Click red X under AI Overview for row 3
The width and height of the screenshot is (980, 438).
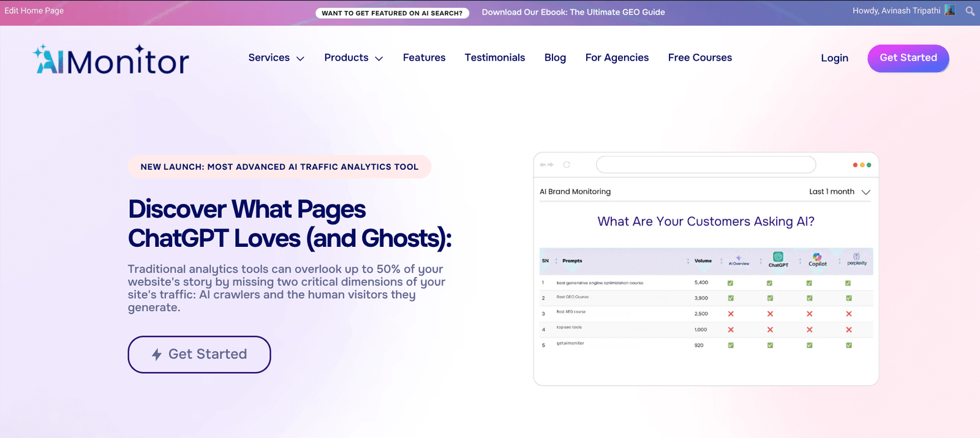pos(731,314)
